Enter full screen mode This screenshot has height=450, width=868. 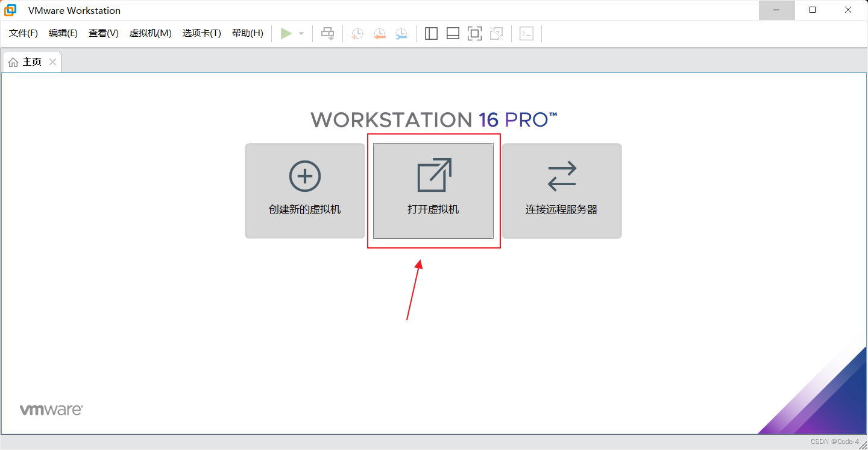474,33
